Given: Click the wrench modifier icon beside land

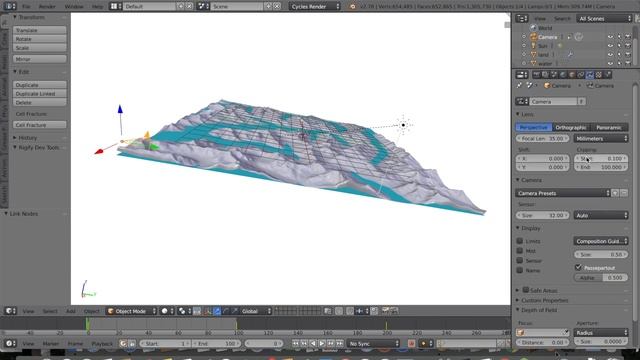Looking at the screenshot, I should (570, 55).
